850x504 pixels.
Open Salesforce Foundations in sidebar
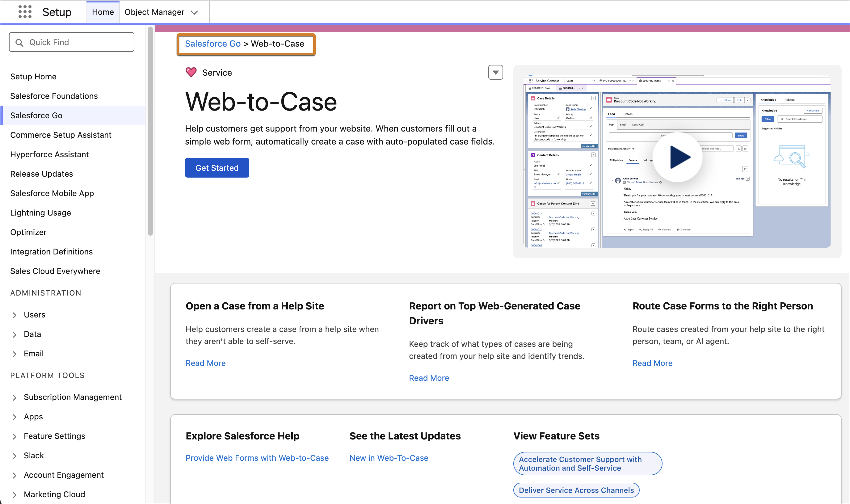54,96
